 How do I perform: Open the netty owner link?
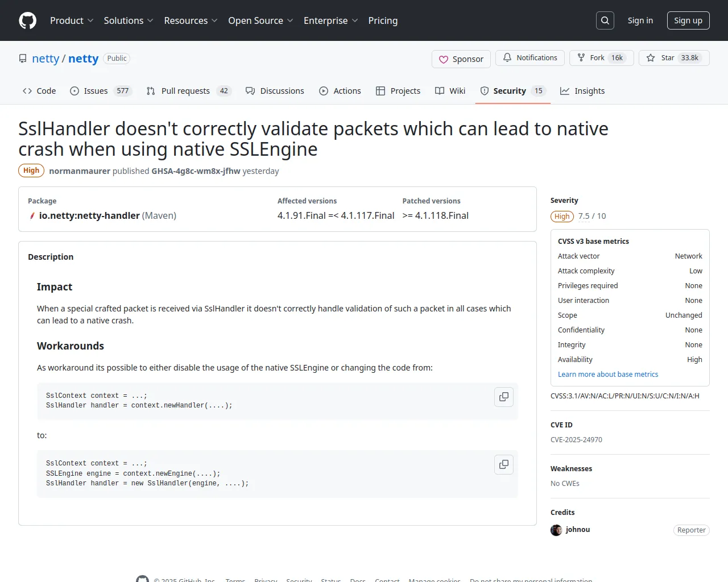45,59
